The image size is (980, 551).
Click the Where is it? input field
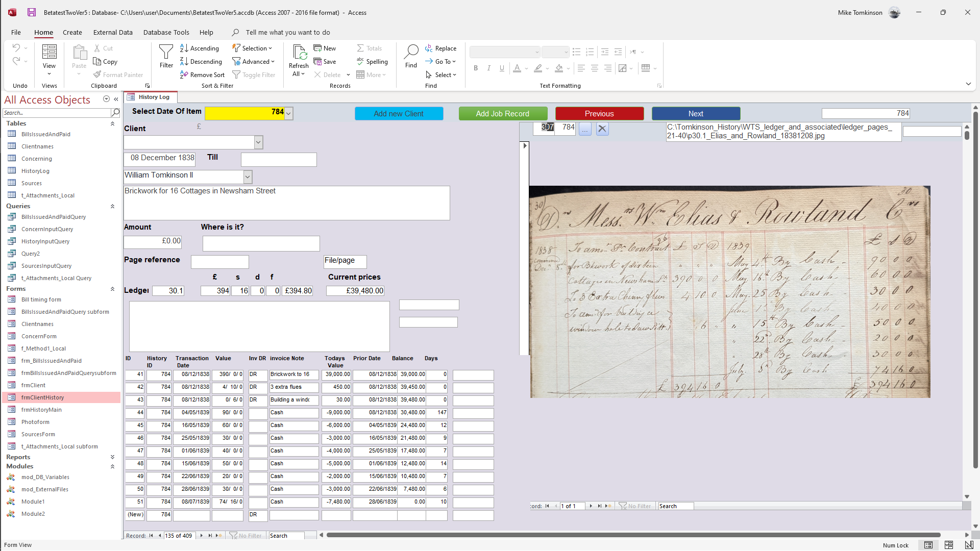tap(261, 243)
